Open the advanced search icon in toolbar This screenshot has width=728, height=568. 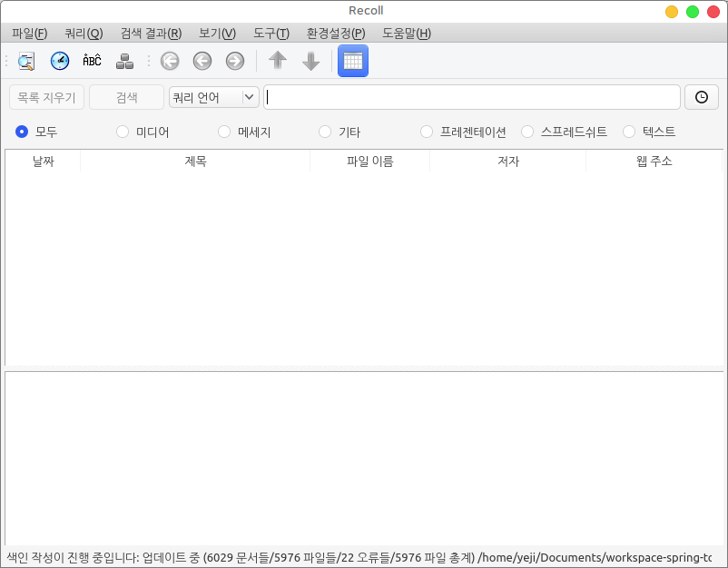26,61
